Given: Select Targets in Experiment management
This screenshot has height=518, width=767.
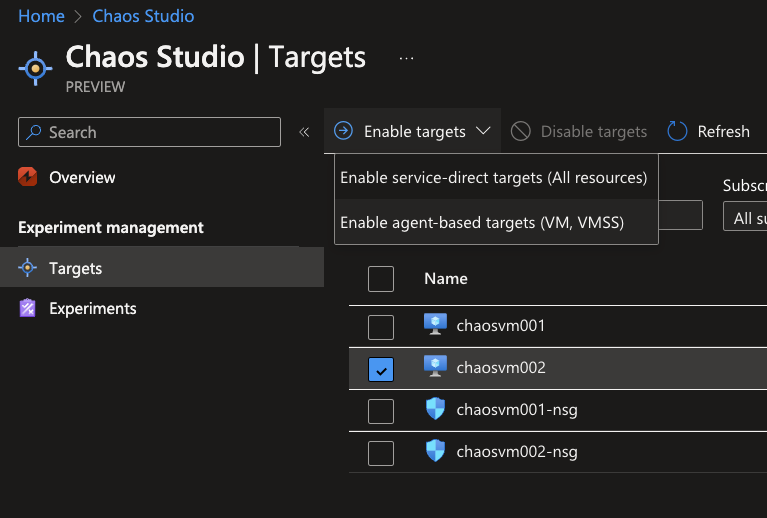Looking at the screenshot, I should click(x=162, y=267).
